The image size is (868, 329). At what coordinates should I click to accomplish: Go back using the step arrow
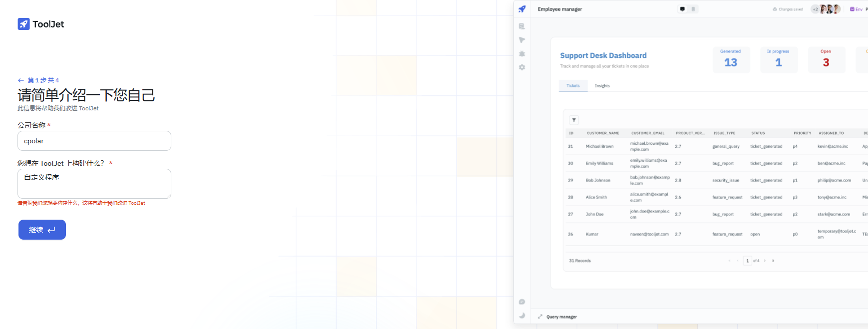point(21,80)
